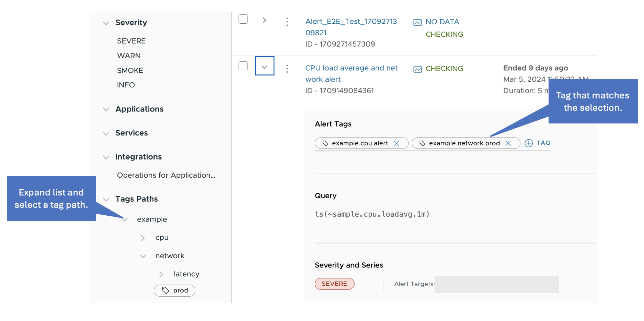The image size is (644, 321).
Task: Expand the latency tag path node
Action: coord(161,274)
